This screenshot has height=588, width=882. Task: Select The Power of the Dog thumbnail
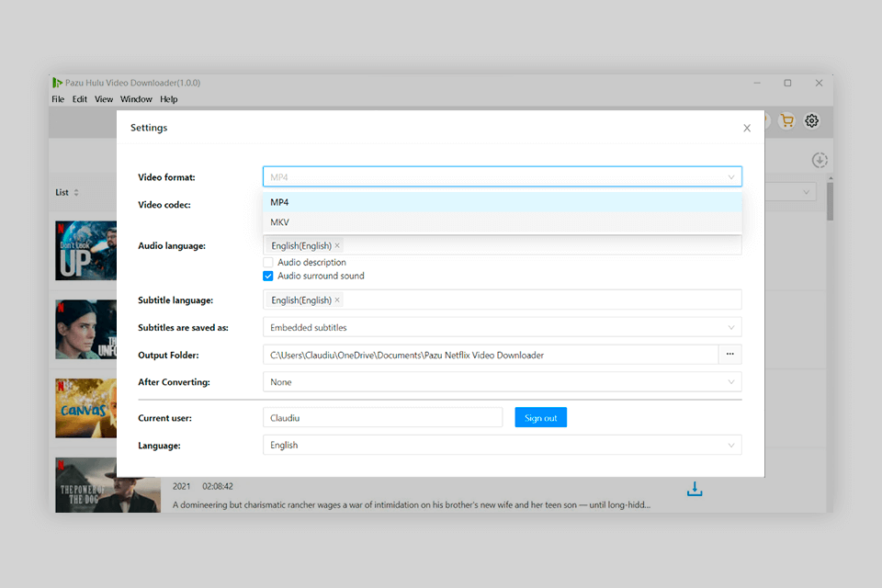[108, 485]
